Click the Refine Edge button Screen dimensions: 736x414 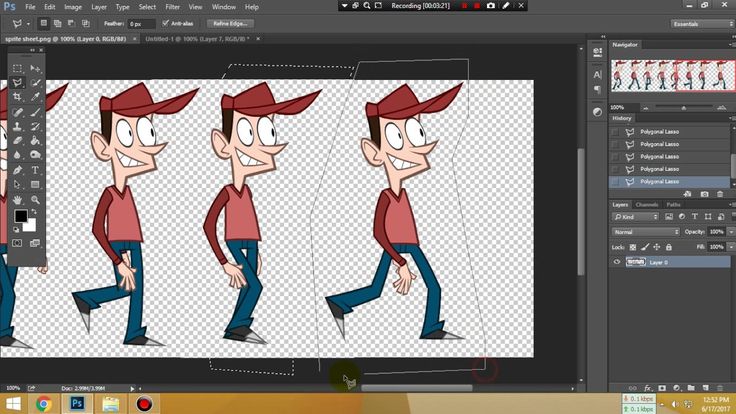pyautogui.click(x=231, y=22)
